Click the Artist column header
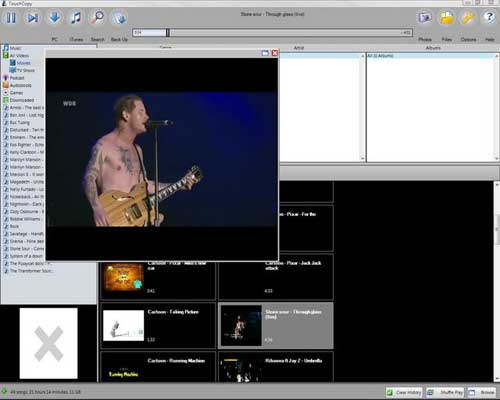The width and height of the screenshot is (500, 400). coord(299,48)
